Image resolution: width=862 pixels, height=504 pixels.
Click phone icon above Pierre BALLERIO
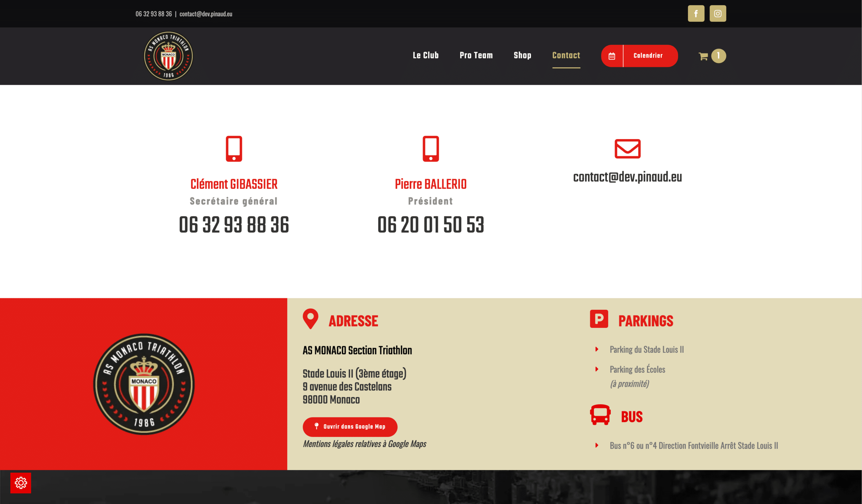pyautogui.click(x=431, y=149)
